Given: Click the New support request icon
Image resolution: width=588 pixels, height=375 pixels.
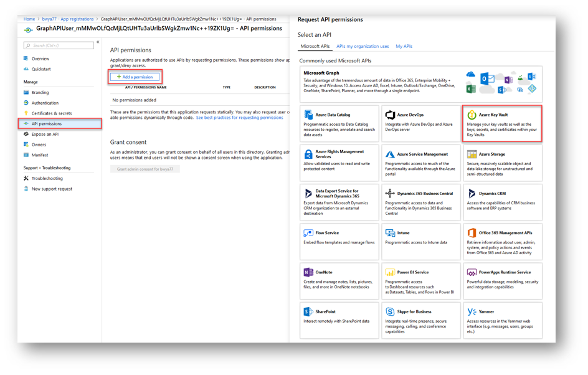Looking at the screenshot, I should pyautogui.click(x=26, y=189).
